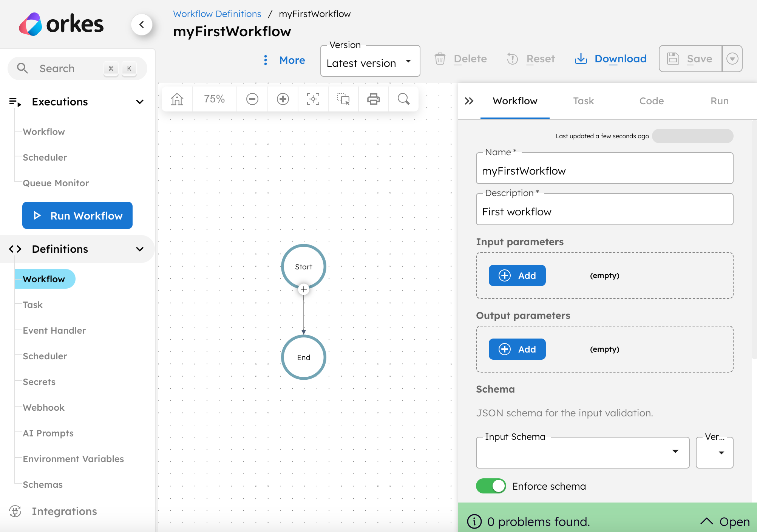Click Add button under Input parameters

[516, 275]
